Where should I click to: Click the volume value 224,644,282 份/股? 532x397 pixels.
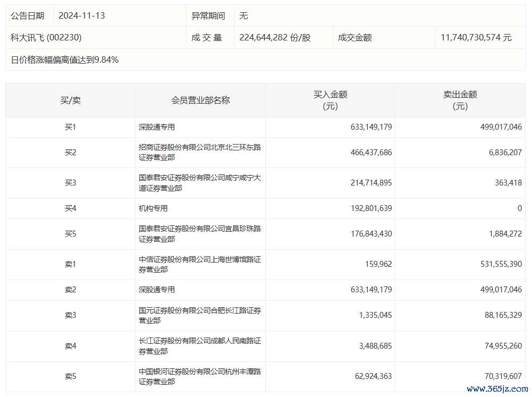tap(275, 37)
